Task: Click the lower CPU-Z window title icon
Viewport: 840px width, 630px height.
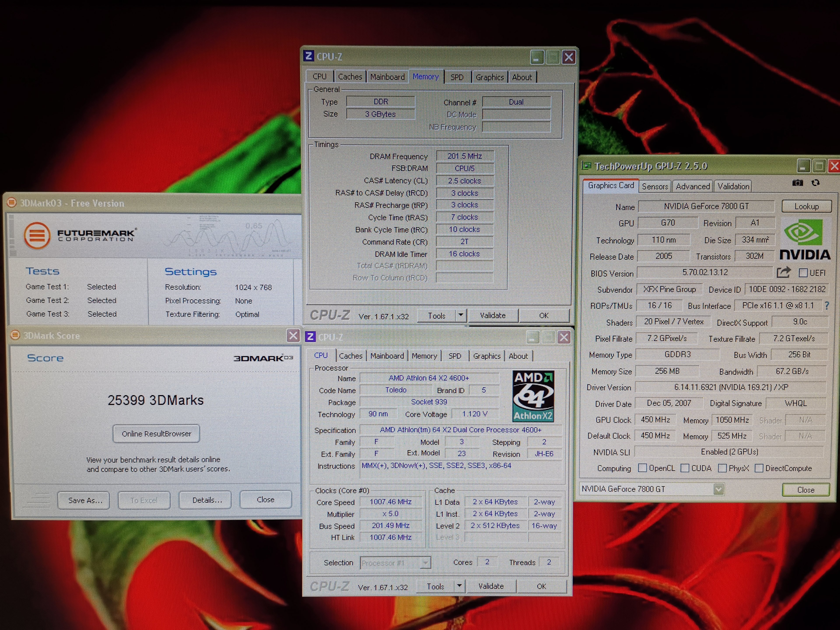Action: (311, 336)
